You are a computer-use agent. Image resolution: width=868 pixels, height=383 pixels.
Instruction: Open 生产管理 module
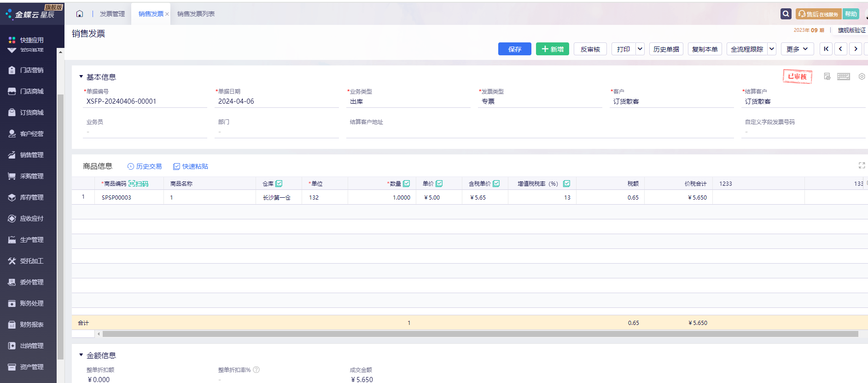pyautogui.click(x=26, y=240)
